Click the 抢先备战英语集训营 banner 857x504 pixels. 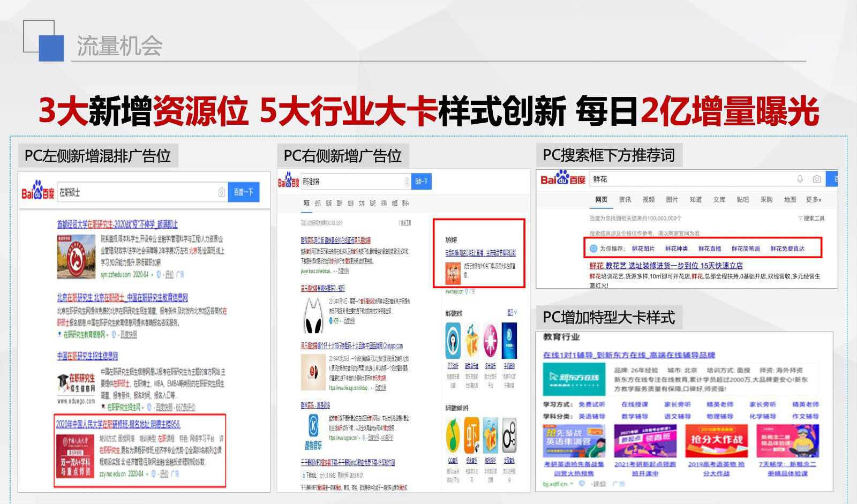click(x=574, y=441)
